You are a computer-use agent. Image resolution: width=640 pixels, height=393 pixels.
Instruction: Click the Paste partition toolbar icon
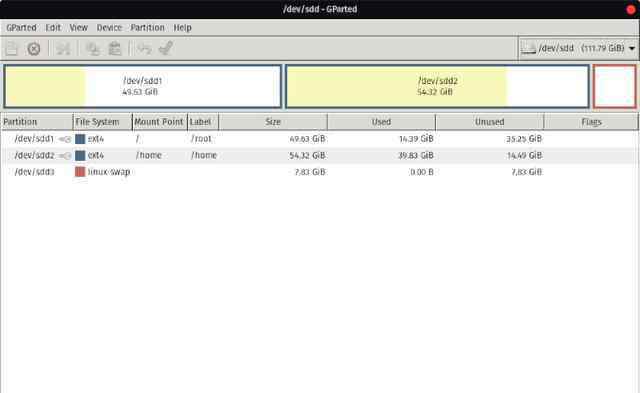click(x=115, y=49)
